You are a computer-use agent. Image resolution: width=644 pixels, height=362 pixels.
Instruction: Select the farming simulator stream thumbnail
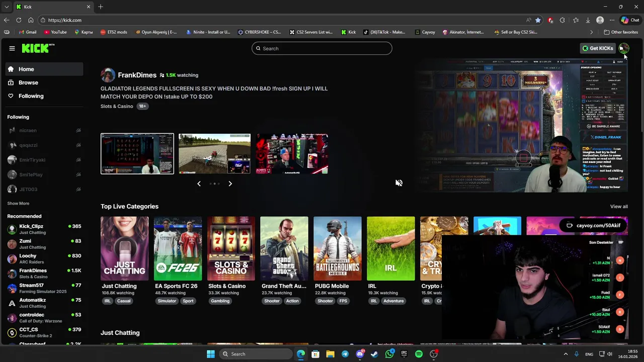click(x=214, y=153)
